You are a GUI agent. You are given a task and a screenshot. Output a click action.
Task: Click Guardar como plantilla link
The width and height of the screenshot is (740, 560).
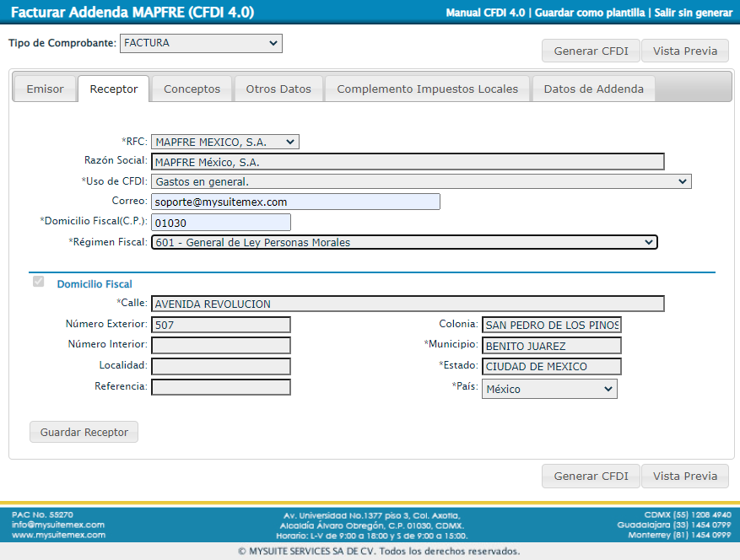tap(591, 13)
